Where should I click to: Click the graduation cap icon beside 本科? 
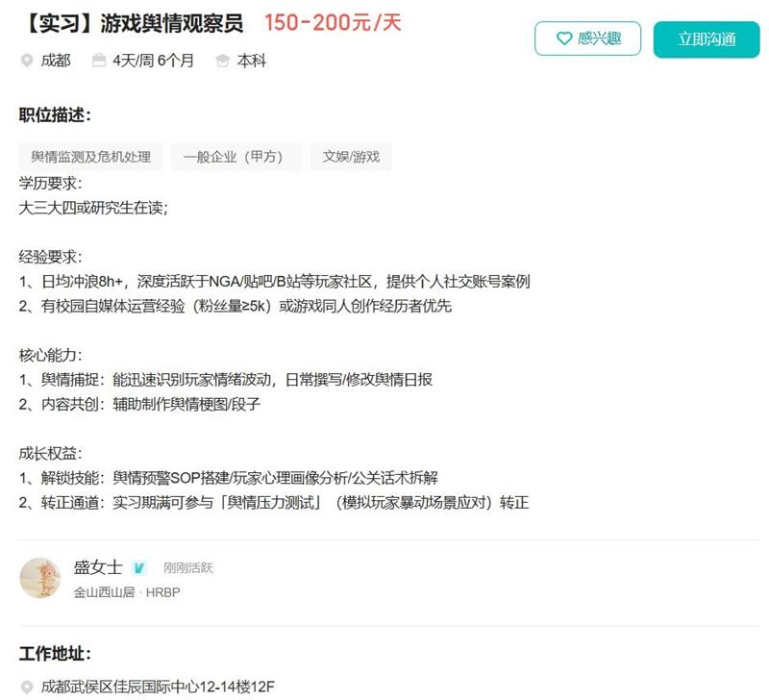click(x=222, y=61)
